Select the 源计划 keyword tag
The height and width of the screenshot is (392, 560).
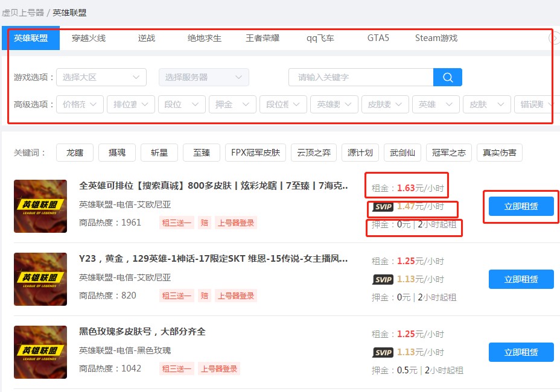pos(360,153)
